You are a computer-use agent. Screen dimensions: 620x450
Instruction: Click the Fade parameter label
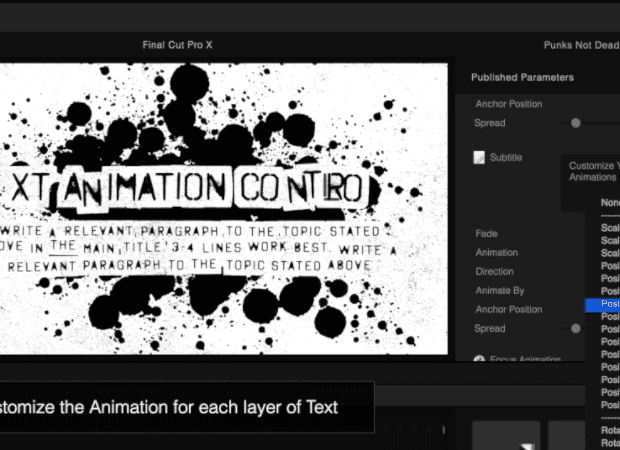[x=486, y=234]
